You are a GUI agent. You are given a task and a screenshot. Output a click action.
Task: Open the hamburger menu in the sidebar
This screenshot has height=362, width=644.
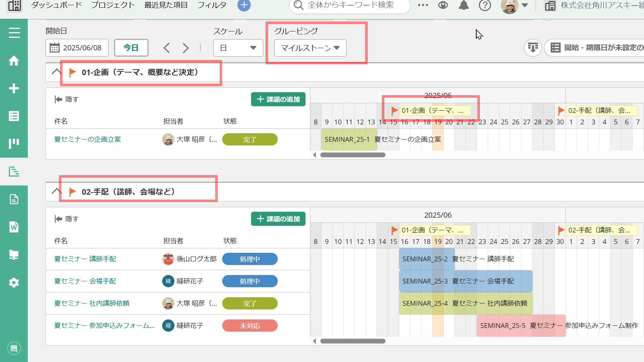pos(14,33)
